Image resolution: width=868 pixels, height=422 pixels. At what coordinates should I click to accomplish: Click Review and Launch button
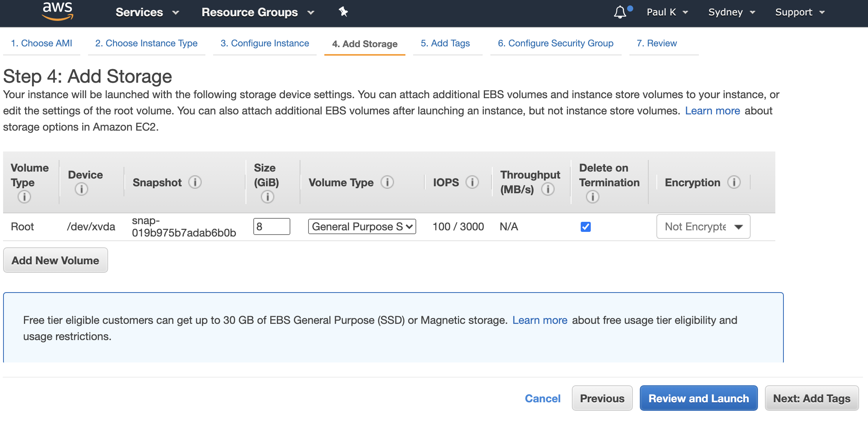[699, 398]
